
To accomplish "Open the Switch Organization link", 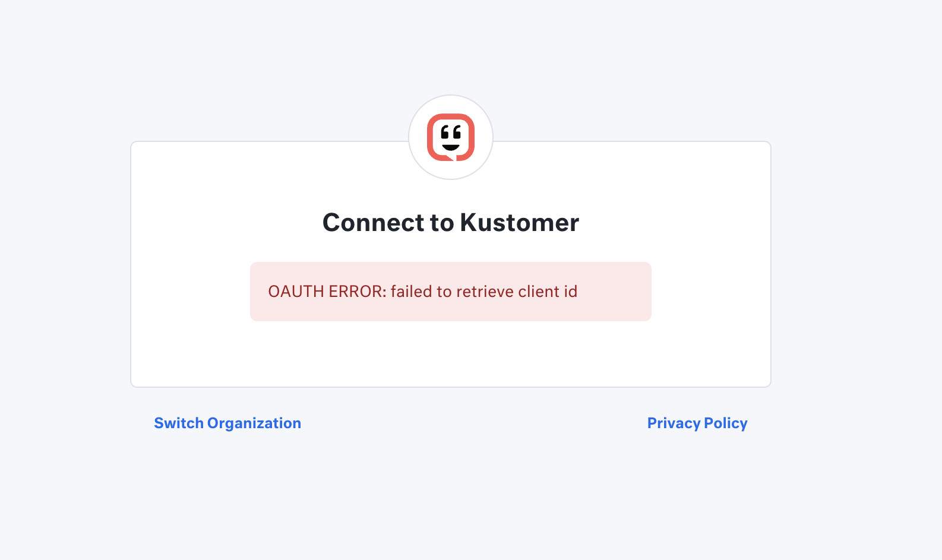I will (227, 423).
